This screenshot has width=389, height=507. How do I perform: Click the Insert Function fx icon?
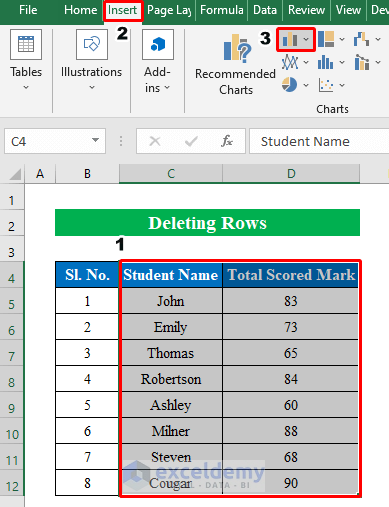click(227, 141)
